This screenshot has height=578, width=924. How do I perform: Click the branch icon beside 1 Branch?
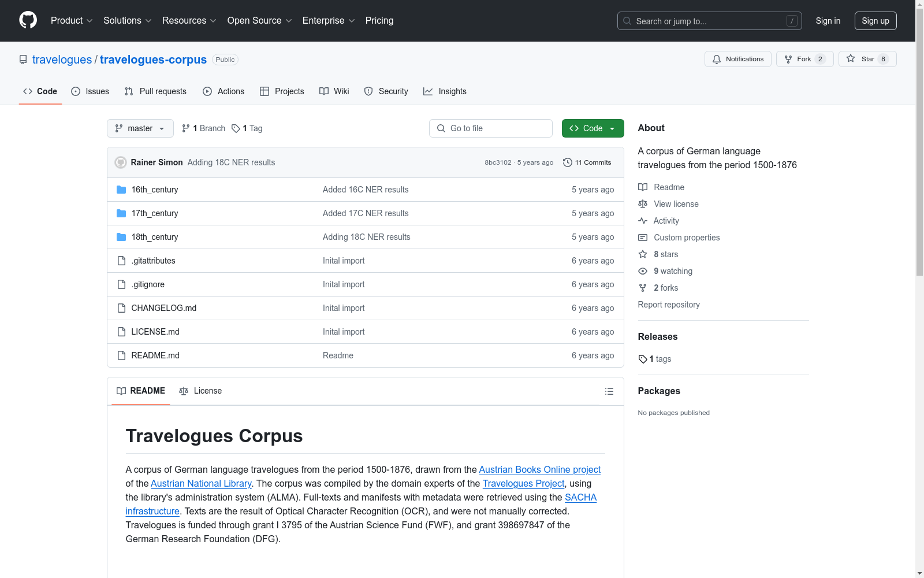point(186,128)
